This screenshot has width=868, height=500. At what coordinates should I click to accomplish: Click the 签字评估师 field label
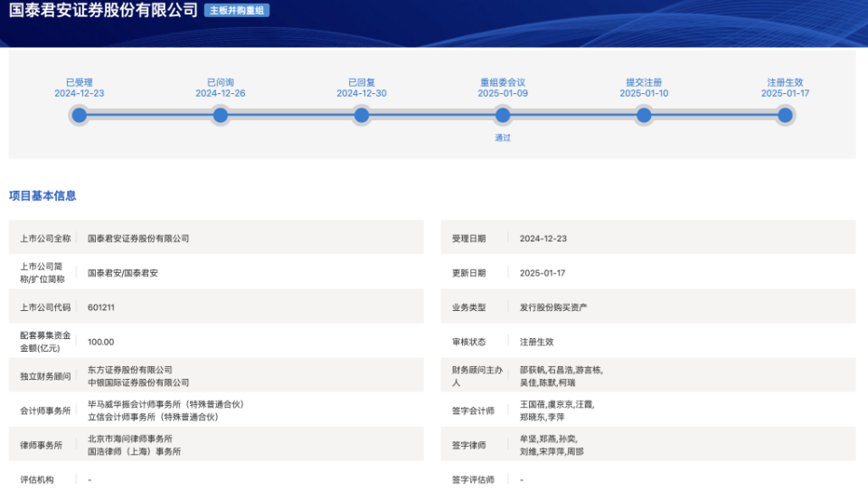pyautogui.click(x=473, y=480)
